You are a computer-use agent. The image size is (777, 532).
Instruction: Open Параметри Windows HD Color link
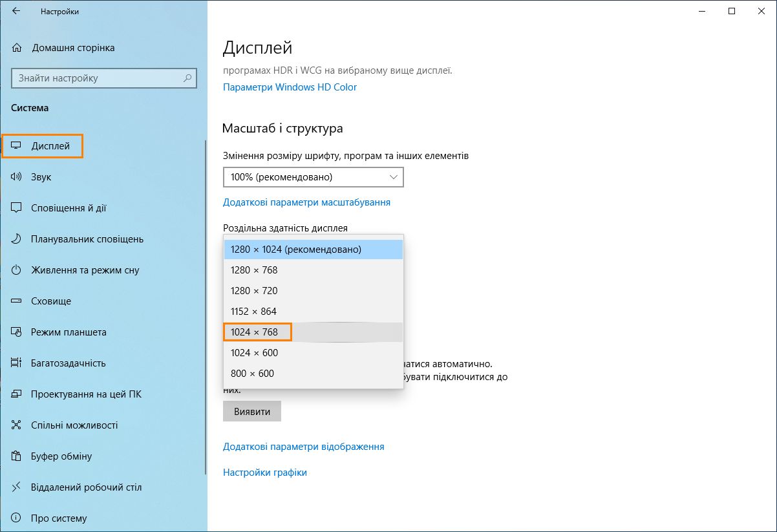click(x=290, y=87)
